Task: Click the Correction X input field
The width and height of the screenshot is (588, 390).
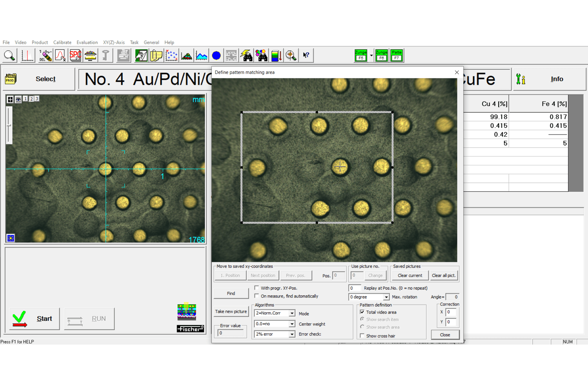Action: point(451,312)
